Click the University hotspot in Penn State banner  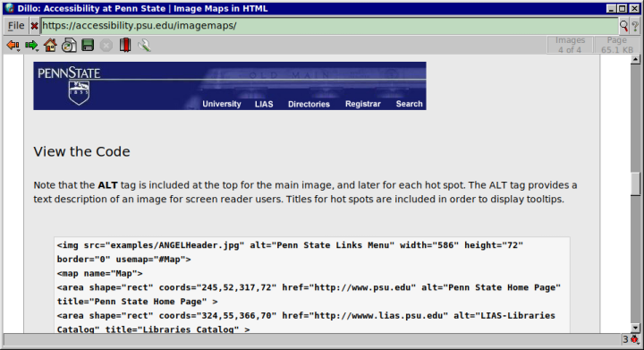[x=222, y=104]
